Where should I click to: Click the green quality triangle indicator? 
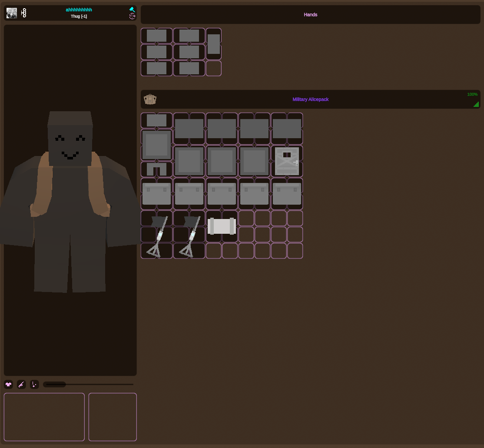point(476,104)
